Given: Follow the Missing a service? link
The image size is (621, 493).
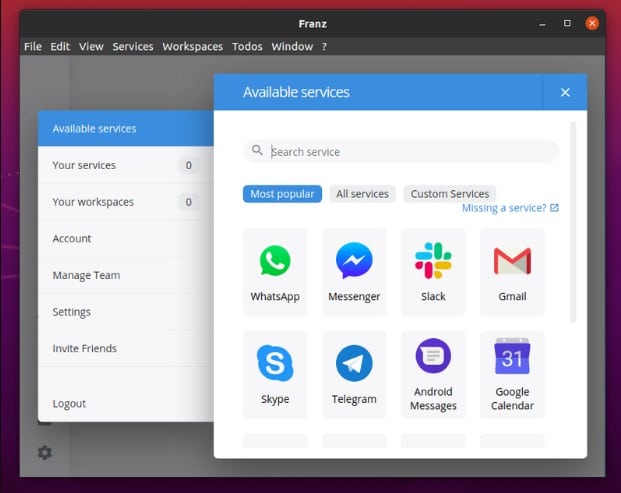Looking at the screenshot, I should pyautogui.click(x=504, y=208).
